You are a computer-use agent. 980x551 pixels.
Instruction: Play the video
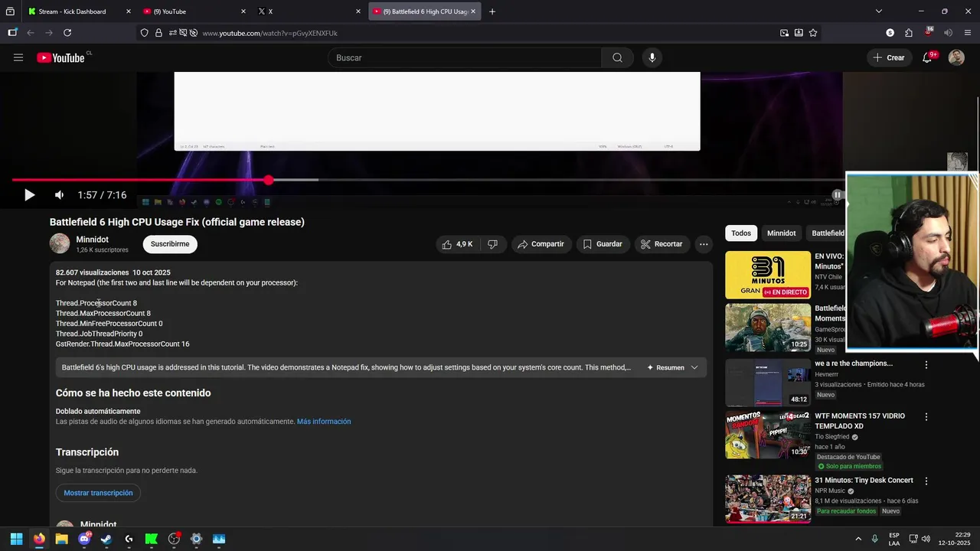point(29,195)
